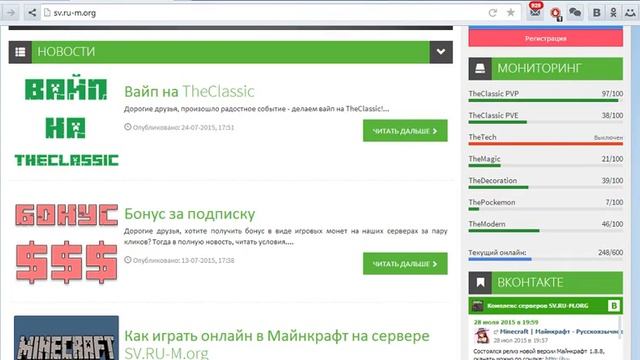This screenshot has width=640, height=360.
Task: Open 'Бонус за подписку' news title
Action: click(x=190, y=214)
